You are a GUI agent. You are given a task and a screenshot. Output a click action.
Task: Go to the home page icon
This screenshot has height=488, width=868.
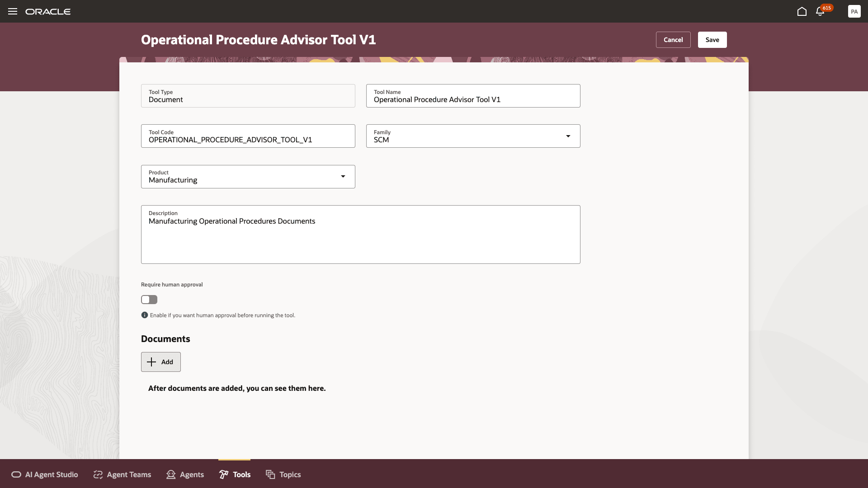pos(802,12)
